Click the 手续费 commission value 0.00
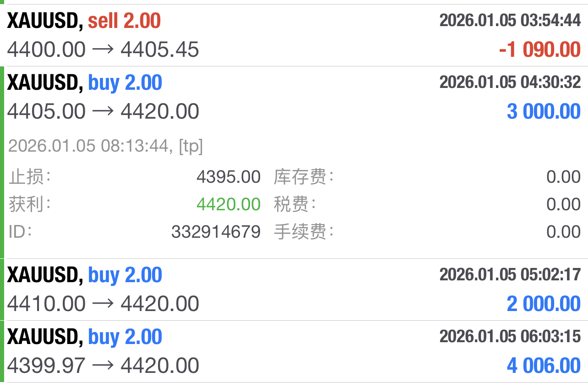 563,232
